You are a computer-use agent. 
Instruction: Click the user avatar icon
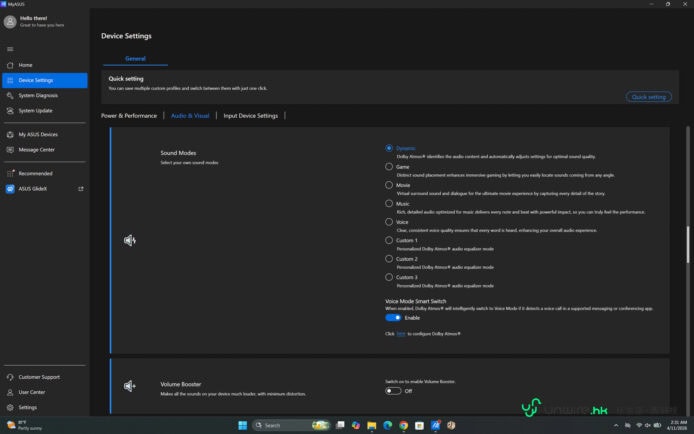click(10, 22)
